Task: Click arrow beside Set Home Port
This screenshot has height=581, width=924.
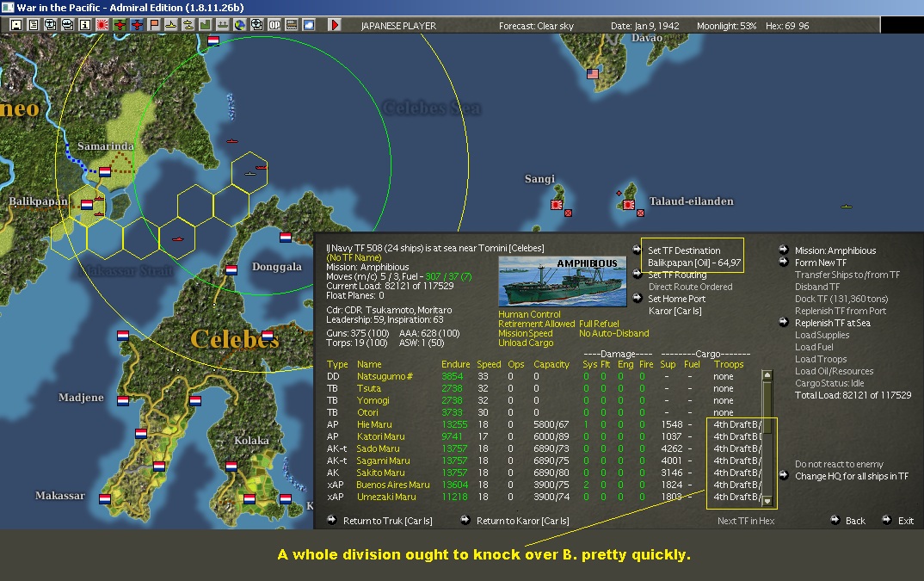Action: (637, 298)
